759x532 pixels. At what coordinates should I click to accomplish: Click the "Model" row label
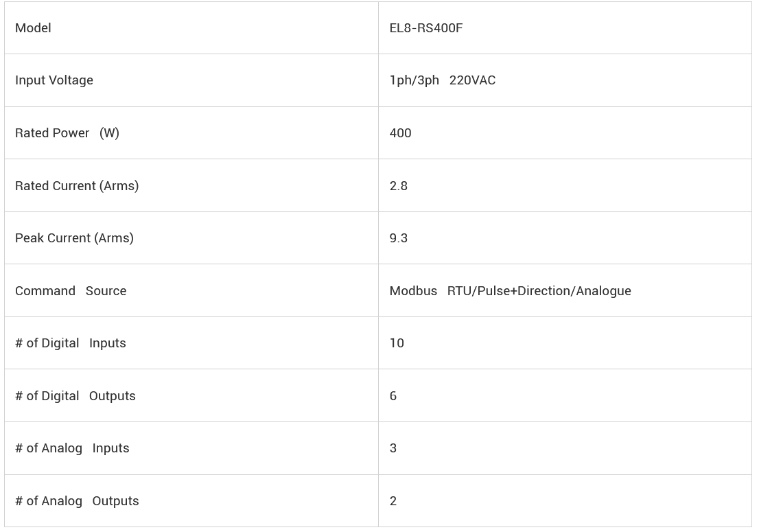(33, 28)
